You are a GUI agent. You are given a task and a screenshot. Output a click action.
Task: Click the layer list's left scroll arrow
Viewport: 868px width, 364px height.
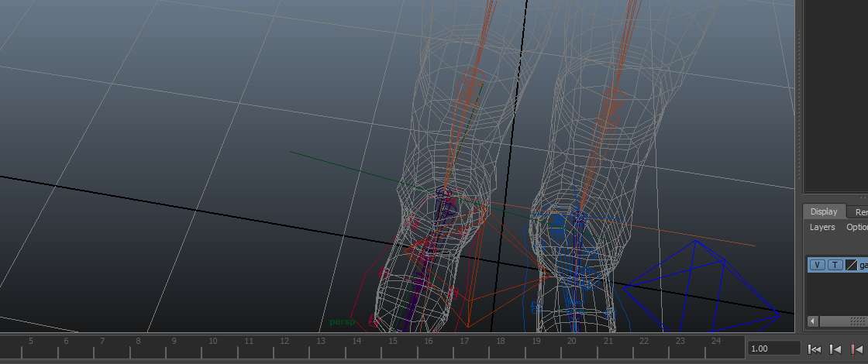pos(813,321)
